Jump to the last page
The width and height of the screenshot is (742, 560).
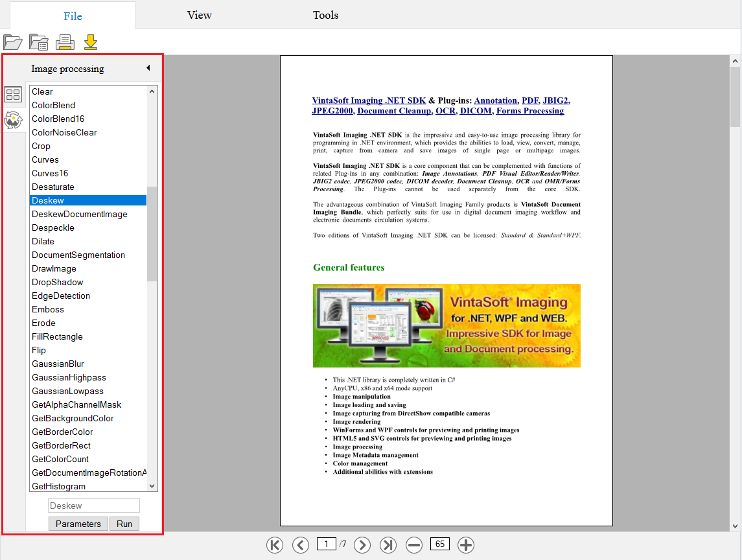click(x=388, y=544)
